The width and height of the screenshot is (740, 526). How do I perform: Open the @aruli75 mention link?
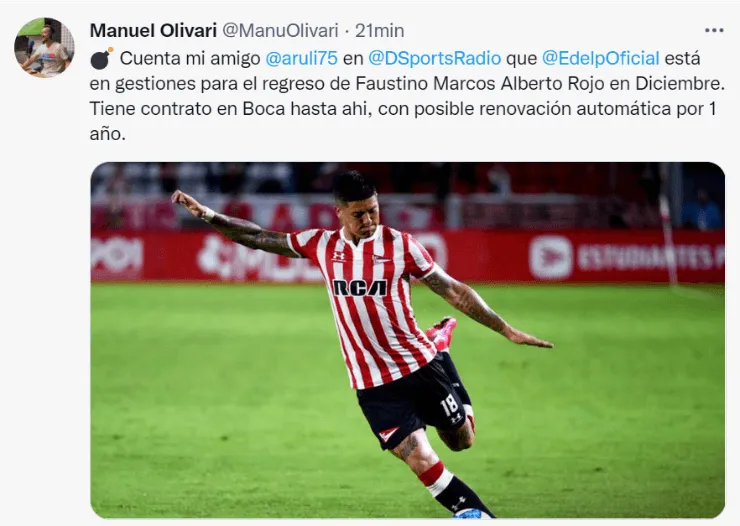coord(302,58)
